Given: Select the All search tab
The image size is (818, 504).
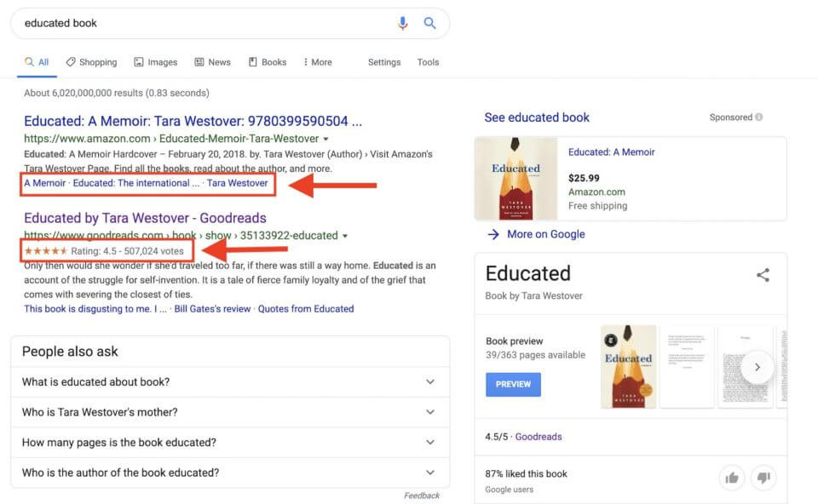Looking at the screenshot, I should pos(37,62).
